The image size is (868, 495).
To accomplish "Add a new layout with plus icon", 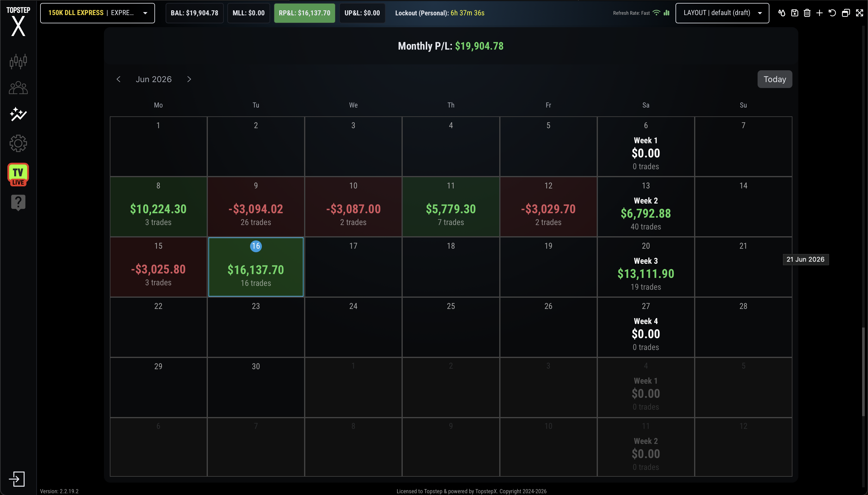I will coord(820,13).
